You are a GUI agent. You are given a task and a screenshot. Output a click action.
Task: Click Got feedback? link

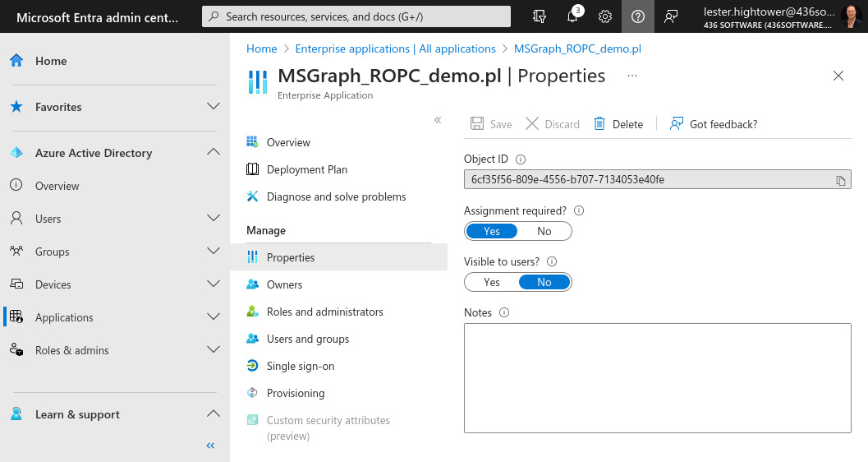coord(714,124)
